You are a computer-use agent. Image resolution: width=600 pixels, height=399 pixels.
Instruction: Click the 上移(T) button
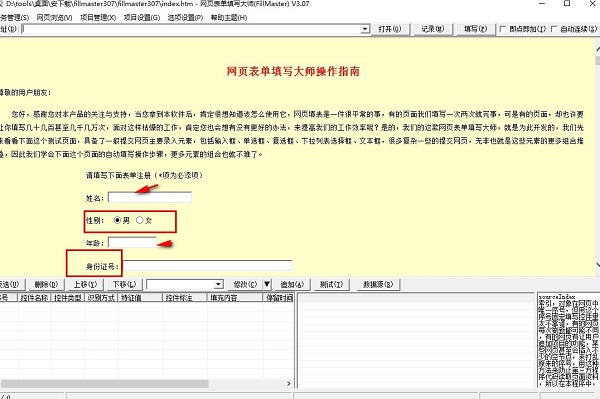pyautogui.click(x=85, y=285)
